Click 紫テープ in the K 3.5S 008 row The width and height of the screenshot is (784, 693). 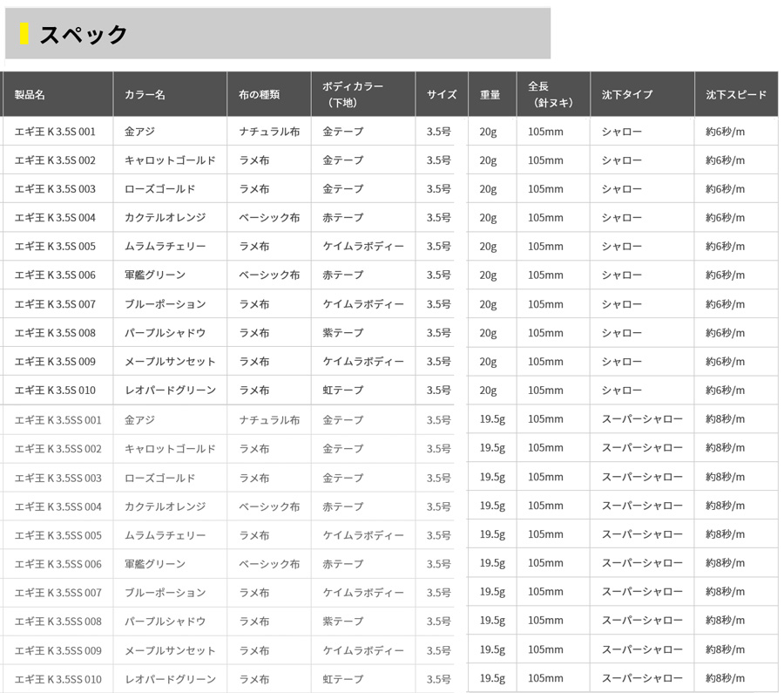pos(343,333)
